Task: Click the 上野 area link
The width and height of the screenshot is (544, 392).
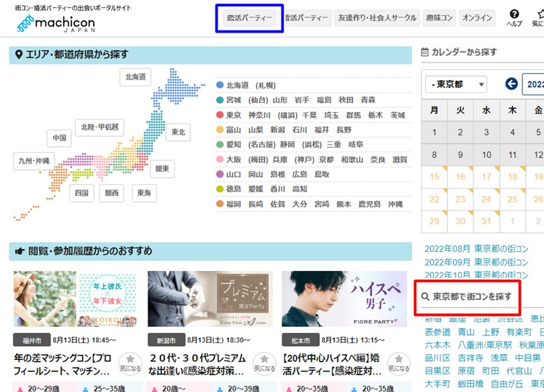Action: pos(490,332)
